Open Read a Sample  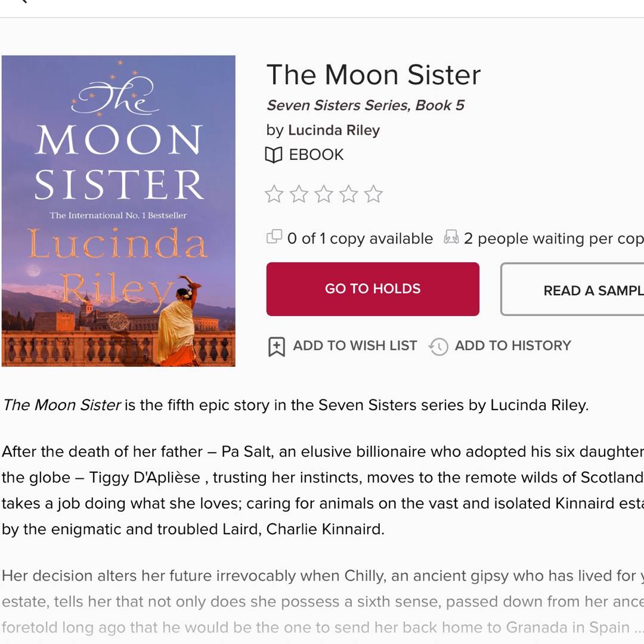click(572, 290)
